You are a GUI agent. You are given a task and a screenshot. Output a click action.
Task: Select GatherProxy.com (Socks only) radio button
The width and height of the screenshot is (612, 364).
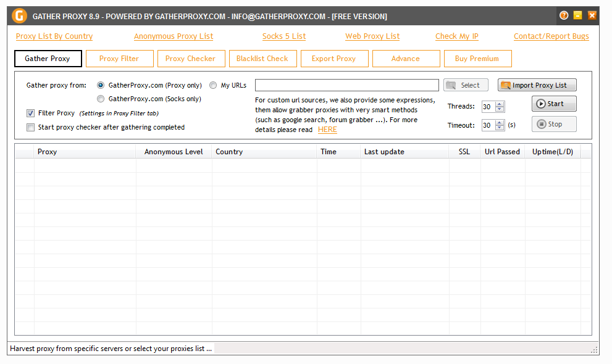pos(101,99)
